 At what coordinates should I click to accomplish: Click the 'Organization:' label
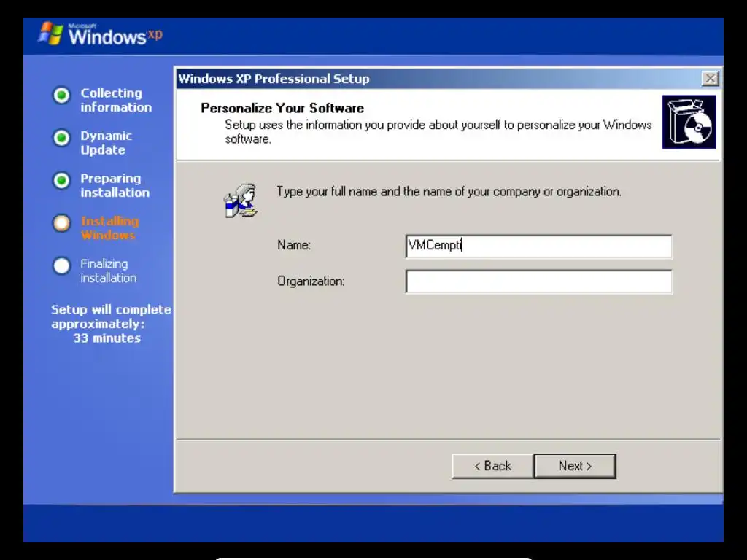[x=311, y=281]
